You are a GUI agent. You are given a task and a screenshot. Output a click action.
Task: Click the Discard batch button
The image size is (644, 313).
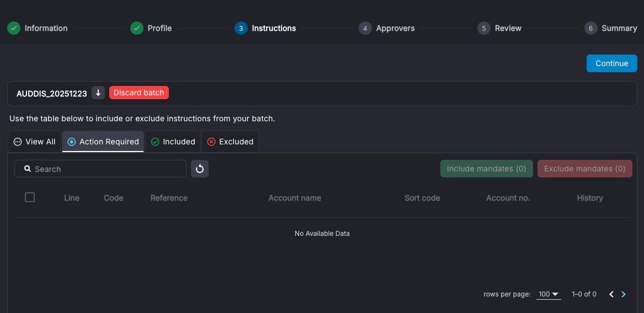pos(139,93)
